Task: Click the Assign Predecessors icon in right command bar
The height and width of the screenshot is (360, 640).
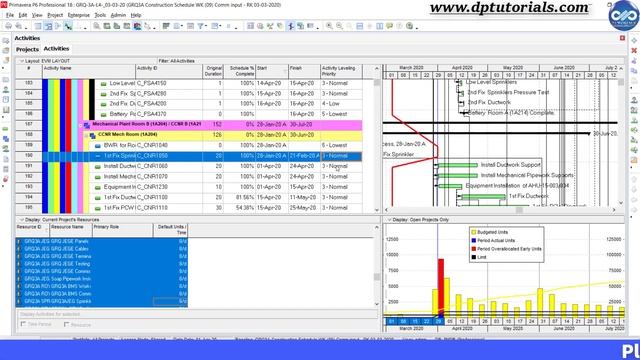Action: point(634,130)
